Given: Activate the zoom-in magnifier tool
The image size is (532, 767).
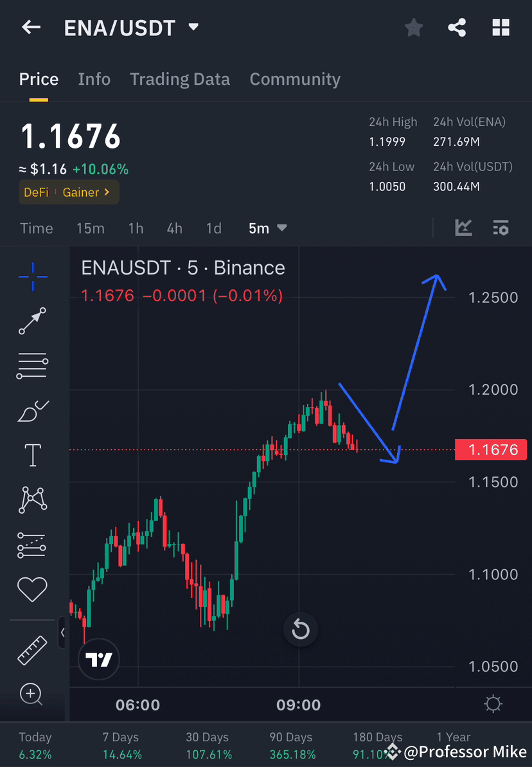Looking at the screenshot, I should click(32, 694).
